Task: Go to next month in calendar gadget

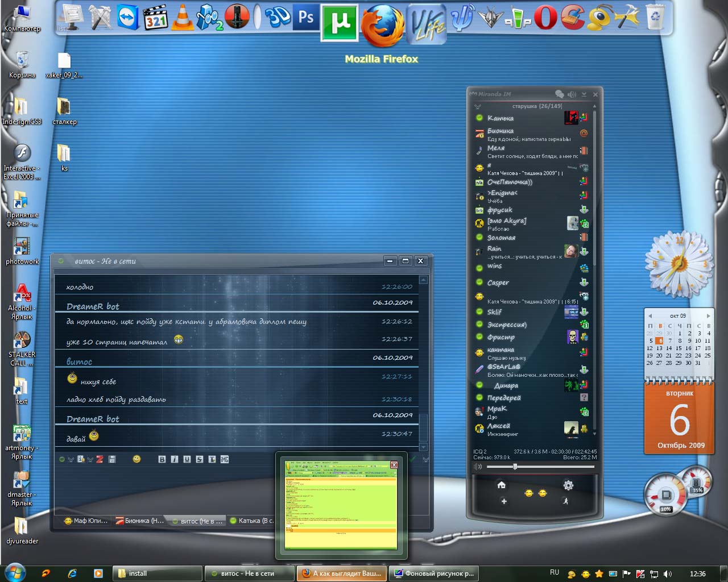Action: [x=708, y=316]
